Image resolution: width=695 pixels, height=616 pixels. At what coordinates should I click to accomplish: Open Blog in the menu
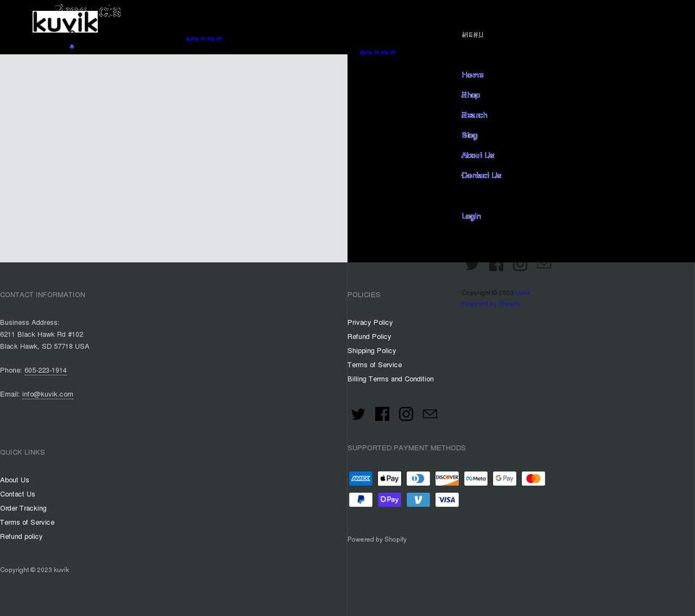point(469,135)
